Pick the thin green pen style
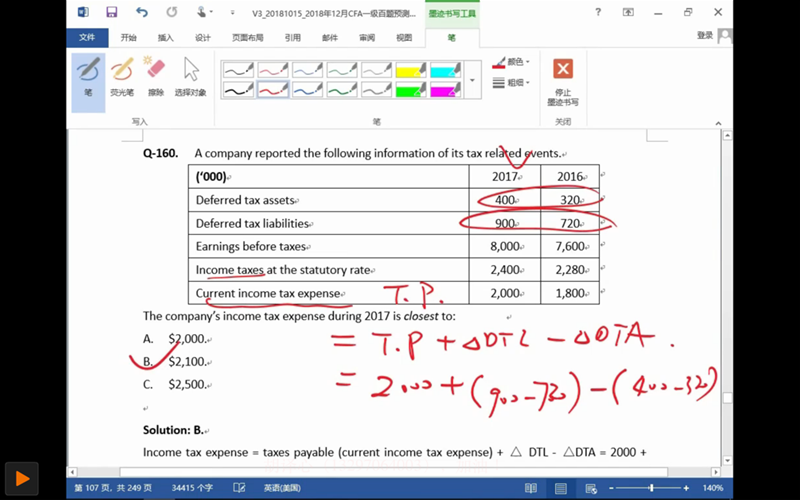This screenshot has height=500, width=800. tap(342, 69)
